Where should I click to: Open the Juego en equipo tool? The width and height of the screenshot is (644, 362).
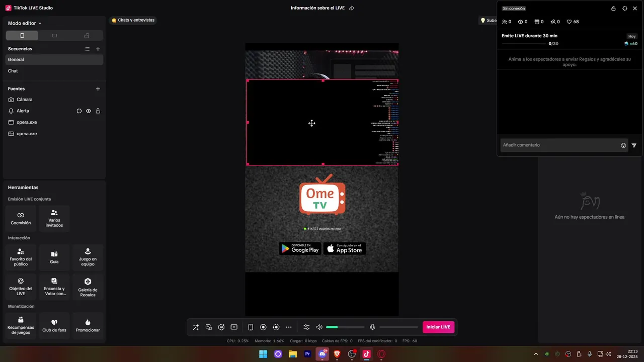pyautogui.click(x=88, y=257)
